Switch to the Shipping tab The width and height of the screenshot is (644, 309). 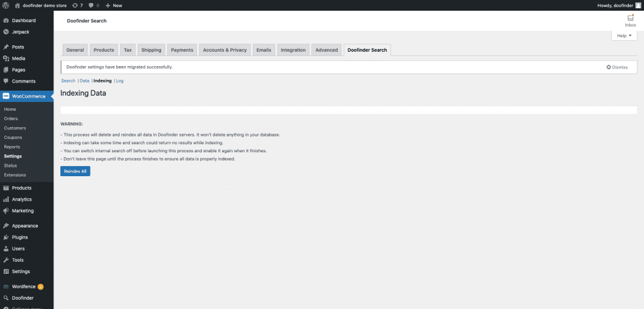click(x=151, y=50)
